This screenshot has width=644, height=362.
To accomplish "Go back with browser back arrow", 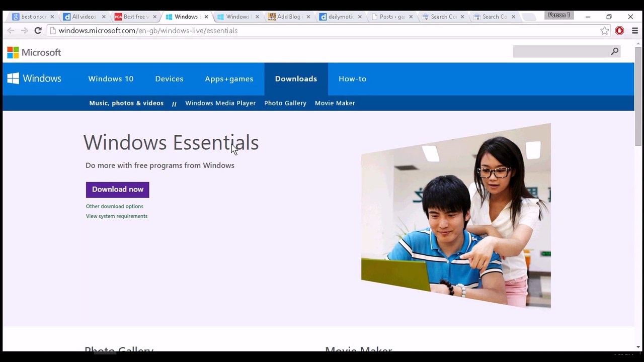I will [x=11, y=31].
